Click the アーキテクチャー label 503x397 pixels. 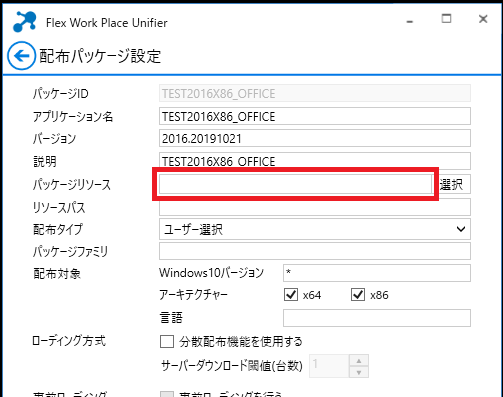click(x=193, y=295)
